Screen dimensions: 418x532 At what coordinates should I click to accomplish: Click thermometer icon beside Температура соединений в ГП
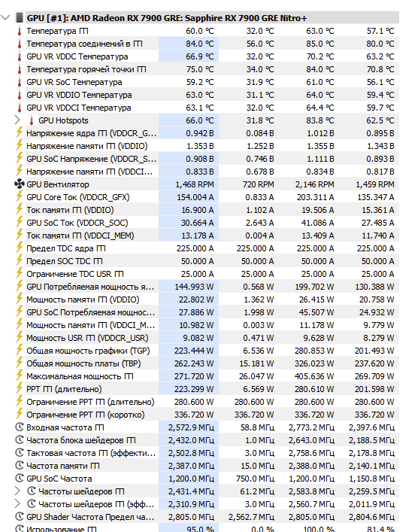pyautogui.click(x=20, y=44)
